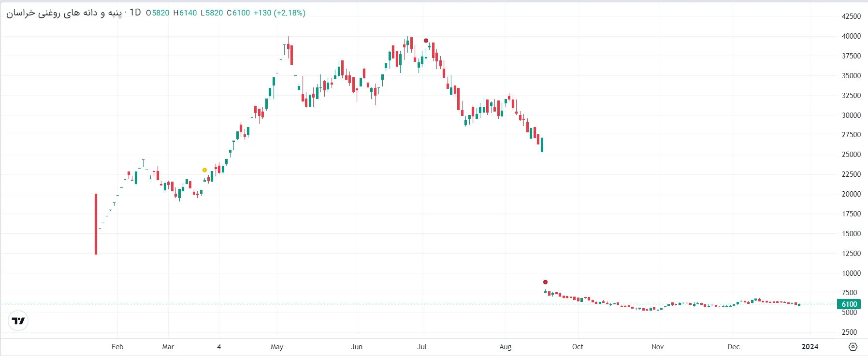Click the Feb label on time axis

[117, 347]
